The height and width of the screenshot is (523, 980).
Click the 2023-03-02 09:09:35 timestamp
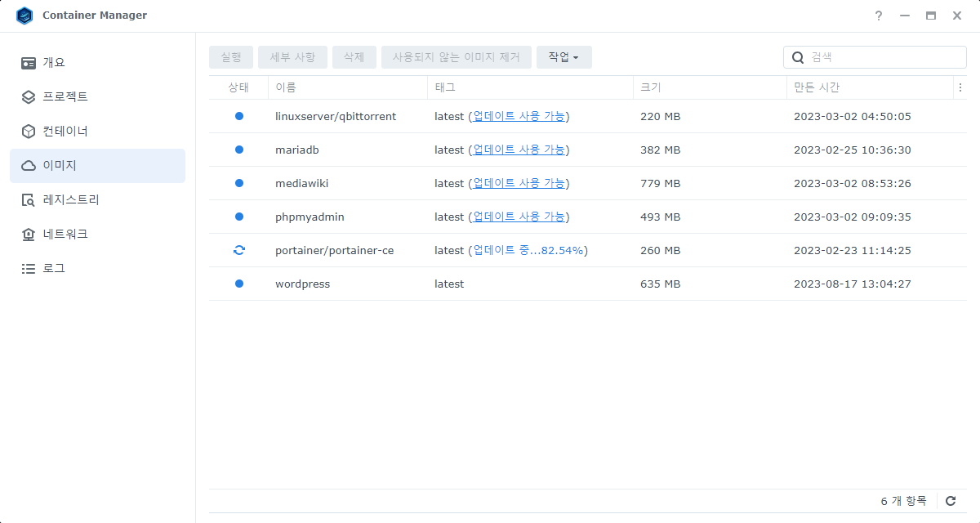pos(853,217)
